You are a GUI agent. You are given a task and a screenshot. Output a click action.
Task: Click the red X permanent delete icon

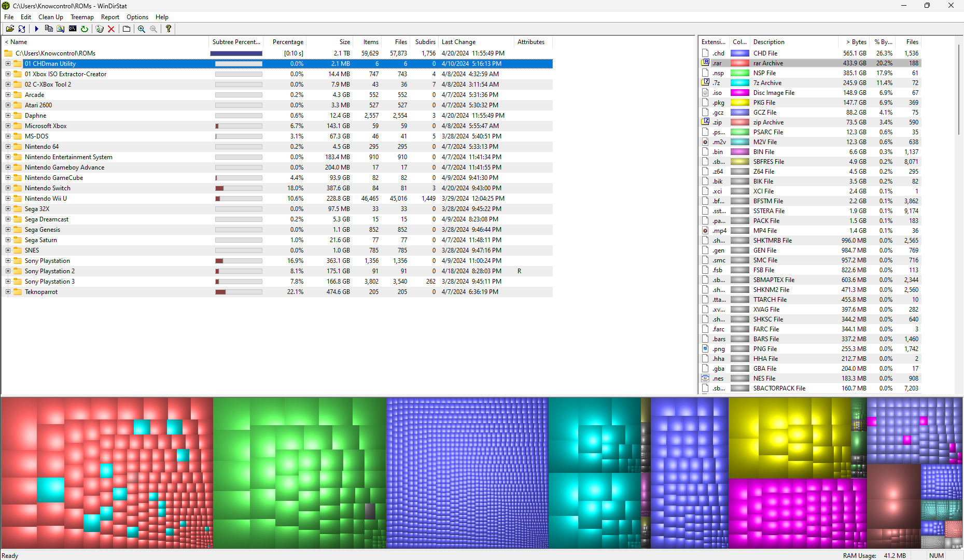click(111, 29)
